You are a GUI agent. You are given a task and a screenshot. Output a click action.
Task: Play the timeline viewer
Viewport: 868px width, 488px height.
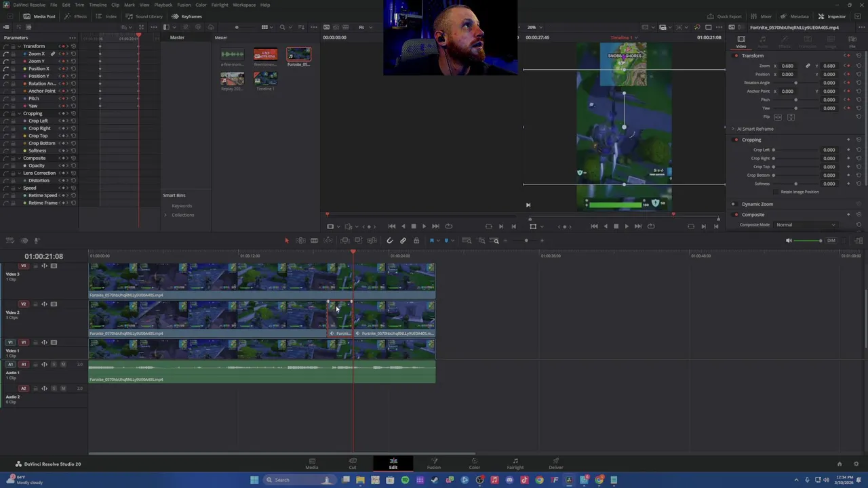tap(626, 226)
